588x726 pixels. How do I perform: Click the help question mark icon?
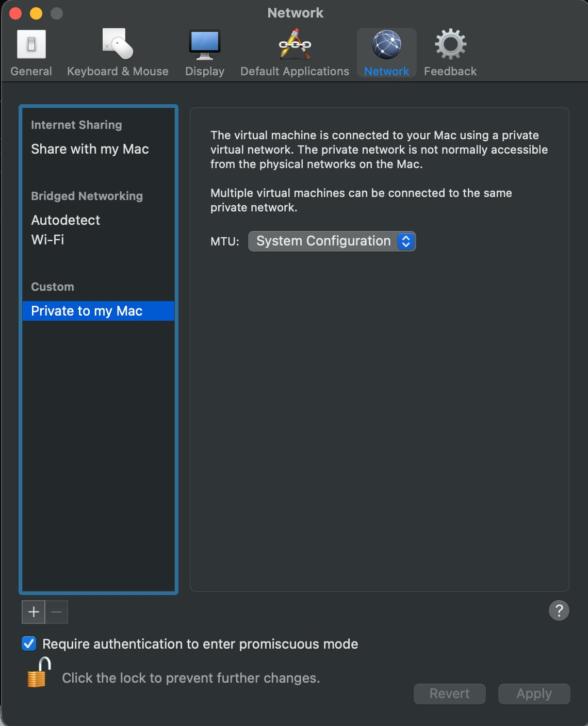coord(559,610)
